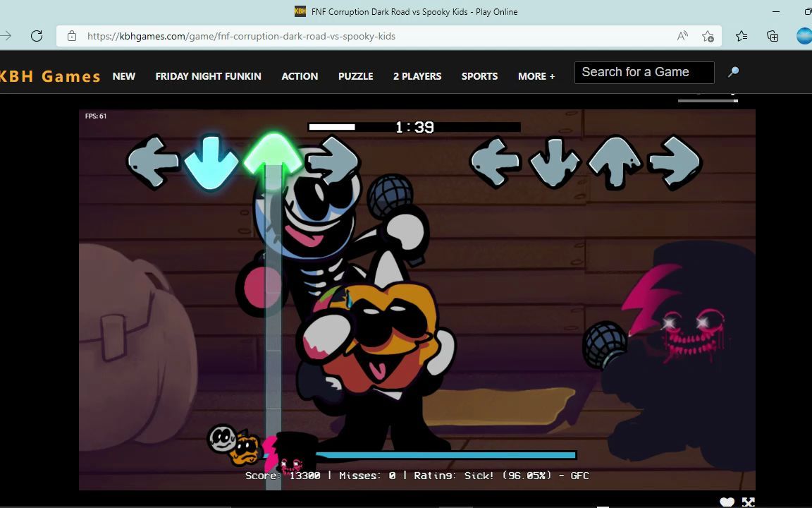The image size is (812, 508).
Task: Click the page title in the window bar
Action: pos(414,11)
